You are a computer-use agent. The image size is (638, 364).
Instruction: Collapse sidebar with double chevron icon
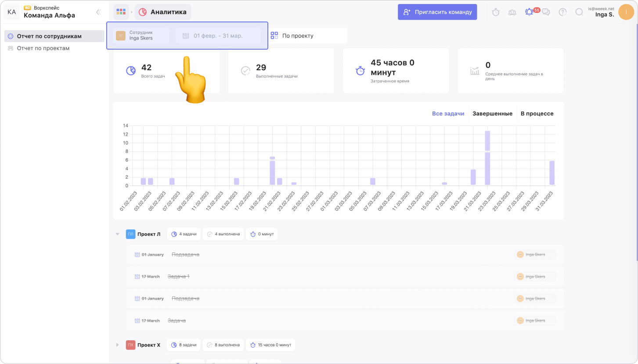tap(98, 12)
